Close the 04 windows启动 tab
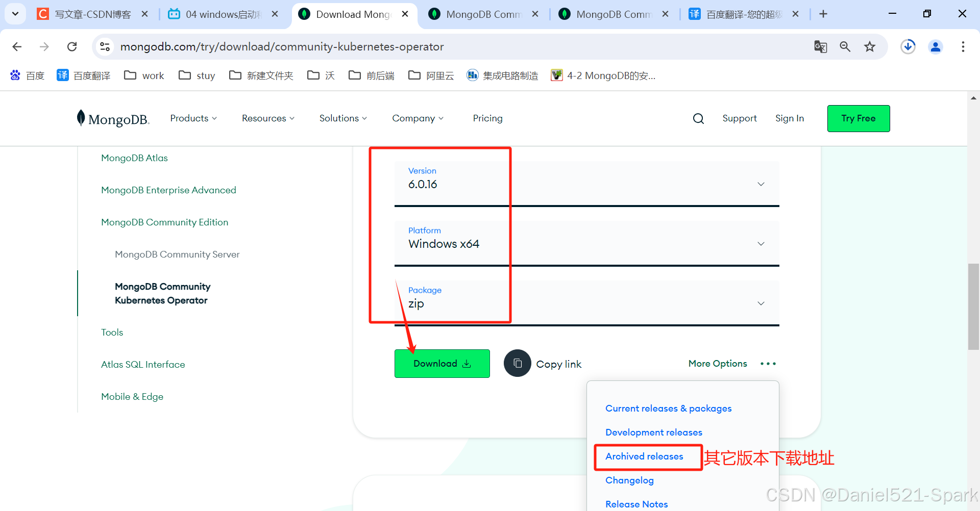980x511 pixels. pos(275,14)
